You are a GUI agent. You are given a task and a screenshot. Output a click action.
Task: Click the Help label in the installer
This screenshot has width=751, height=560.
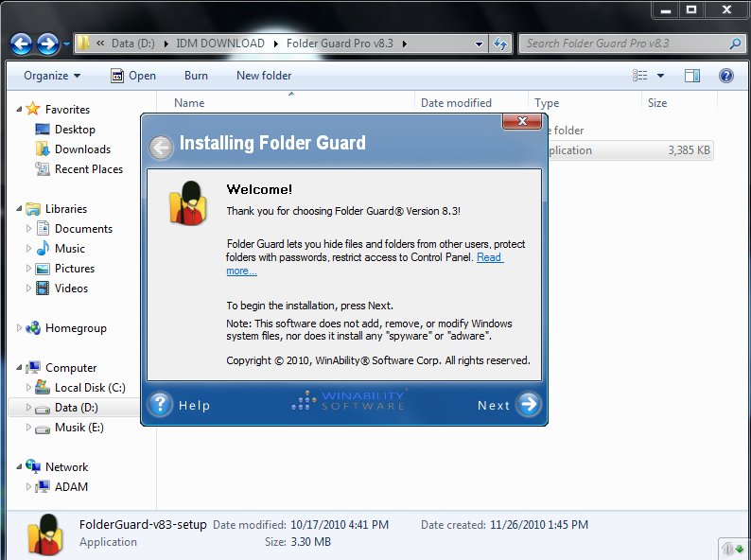(x=194, y=405)
